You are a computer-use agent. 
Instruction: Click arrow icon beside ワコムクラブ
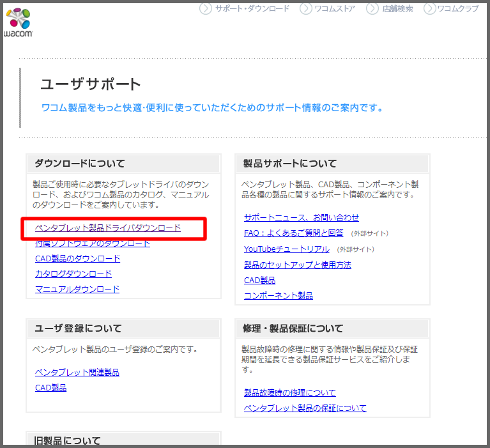430,8
